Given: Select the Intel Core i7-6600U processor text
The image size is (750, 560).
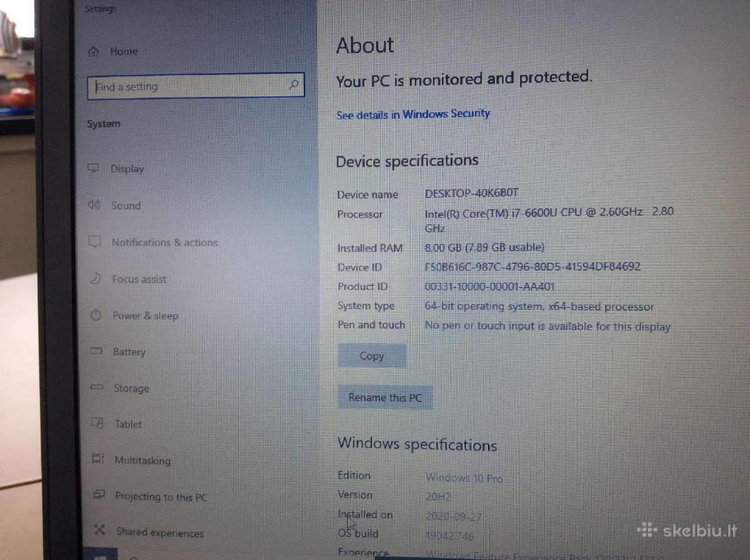Looking at the screenshot, I should [x=549, y=219].
